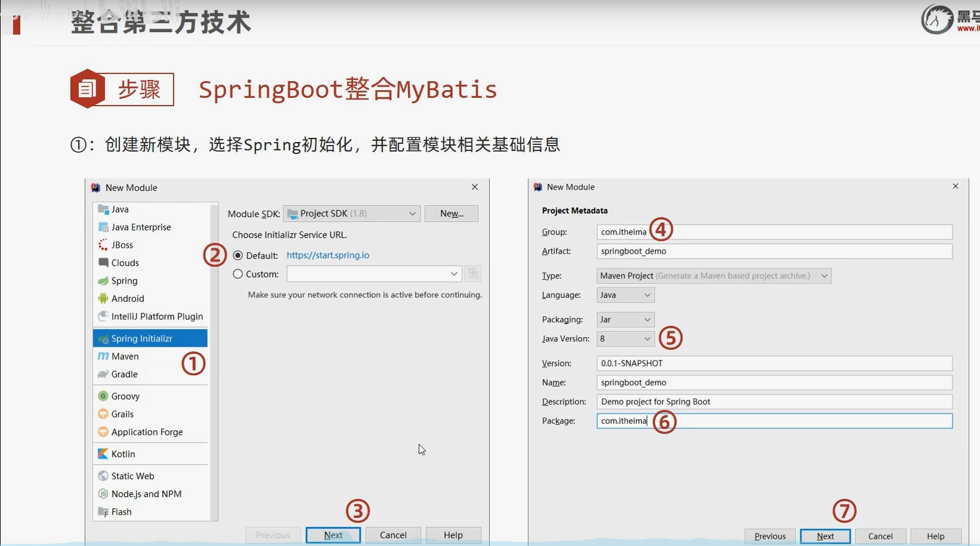The height and width of the screenshot is (546, 980).
Task: Choose the JBoss icon in list
Action: click(x=103, y=245)
